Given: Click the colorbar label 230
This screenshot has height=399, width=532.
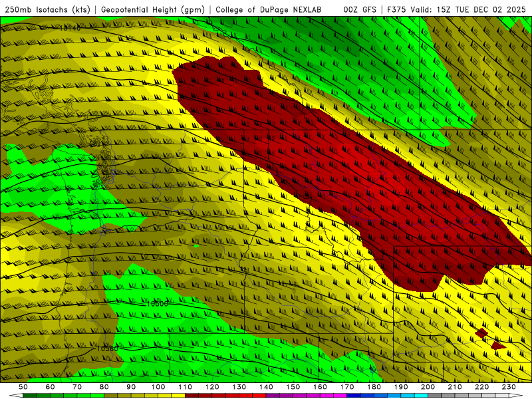Looking at the screenshot, I should (509, 387).
